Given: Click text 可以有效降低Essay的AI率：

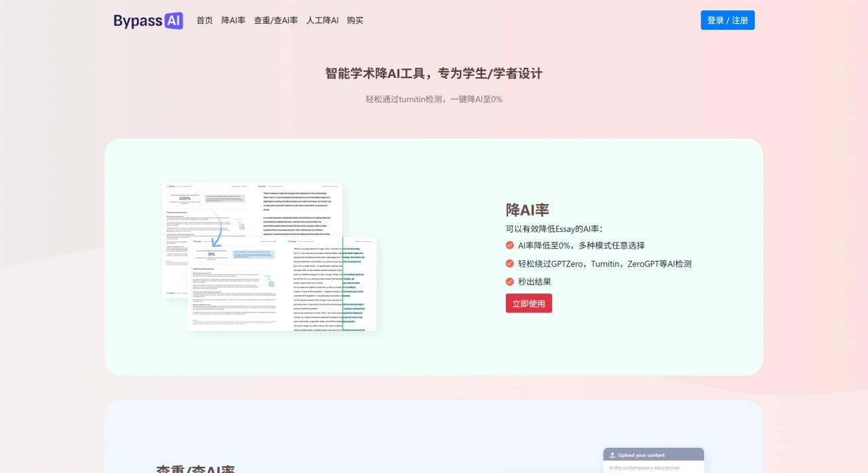Looking at the screenshot, I should (x=554, y=229).
